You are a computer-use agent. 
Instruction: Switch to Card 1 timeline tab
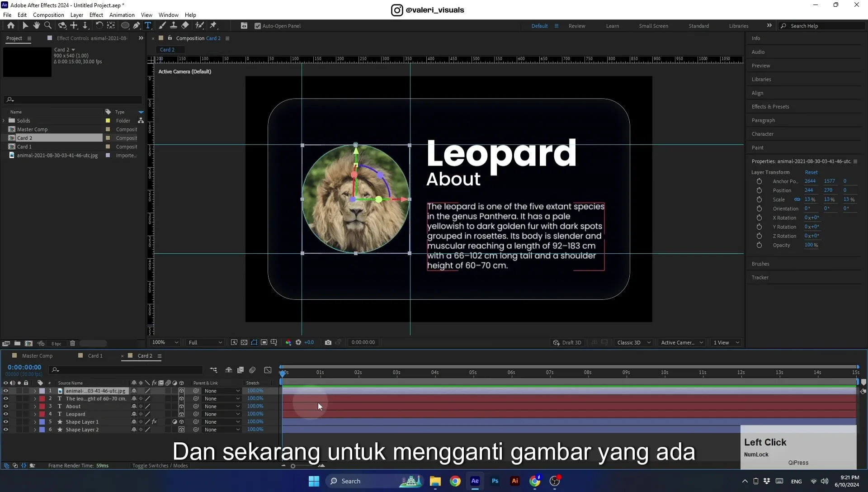[x=95, y=356]
